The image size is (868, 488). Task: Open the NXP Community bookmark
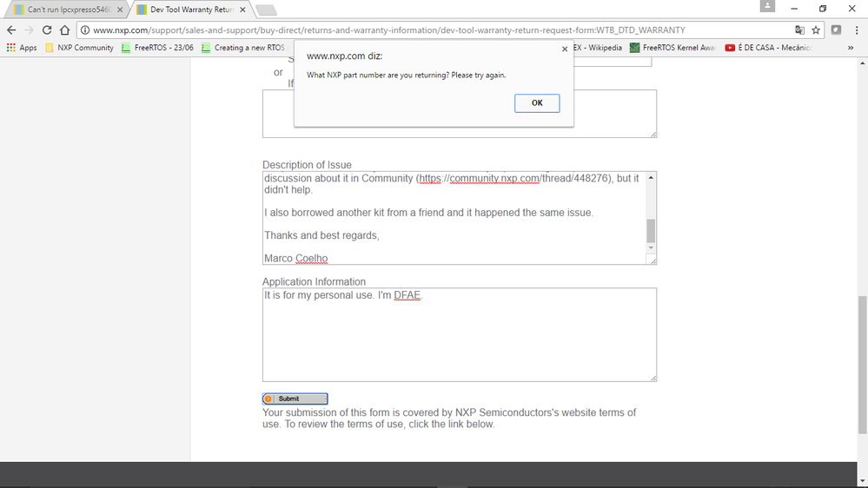coord(79,48)
